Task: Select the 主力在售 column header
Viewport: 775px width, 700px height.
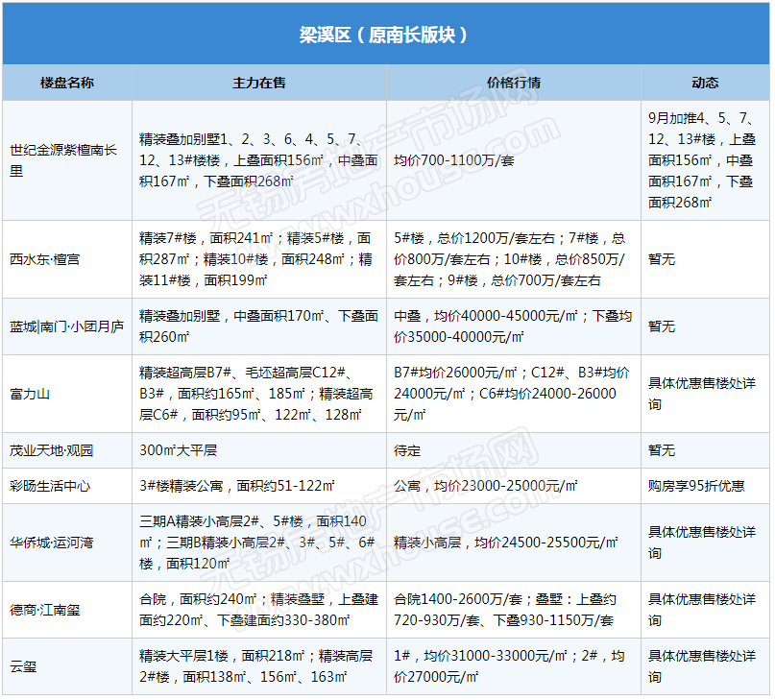Action: 259,83
